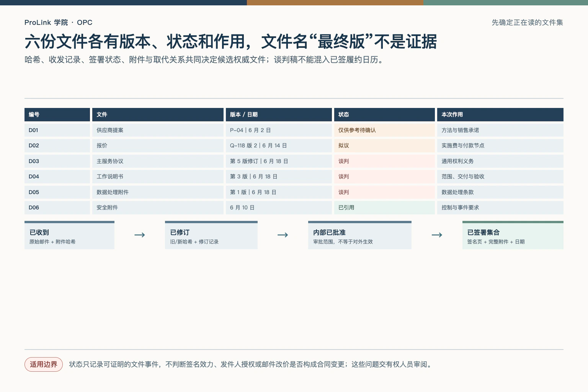The height and width of the screenshot is (392, 588).
Task: Select the D03 cell
Action: pos(57,161)
